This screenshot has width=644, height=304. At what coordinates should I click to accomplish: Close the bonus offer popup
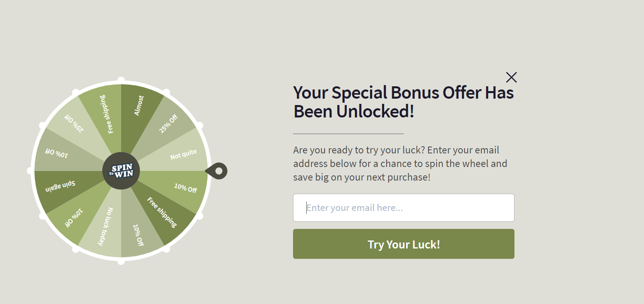tap(511, 77)
